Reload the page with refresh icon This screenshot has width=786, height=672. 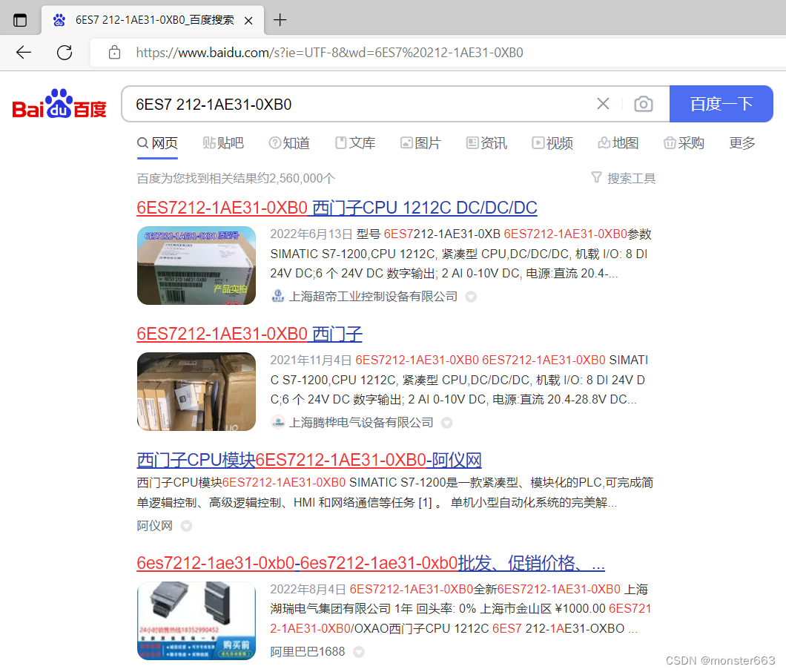click(x=64, y=52)
